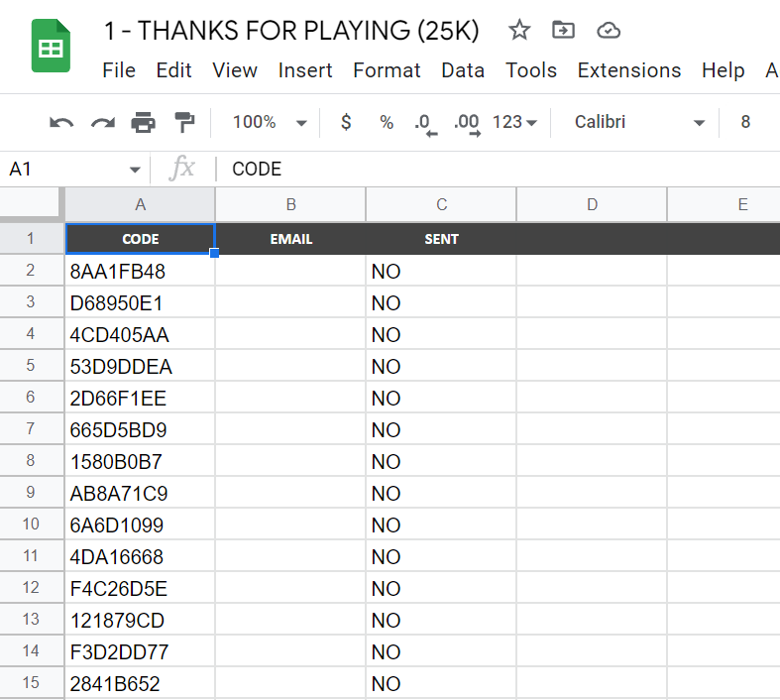The height and width of the screenshot is (700, 780).
Task: Click the NO cell in row 2
Action: 442,271
